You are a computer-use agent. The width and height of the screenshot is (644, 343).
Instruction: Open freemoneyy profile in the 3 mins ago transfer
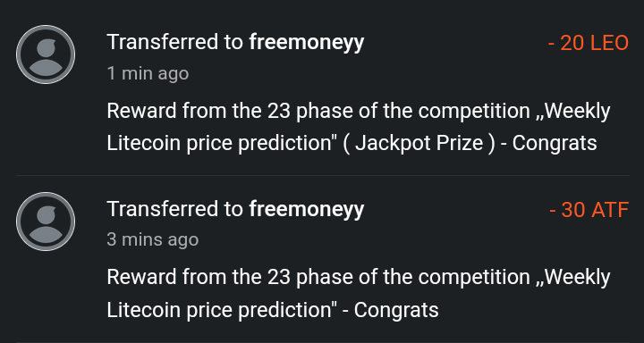[307, 210]
